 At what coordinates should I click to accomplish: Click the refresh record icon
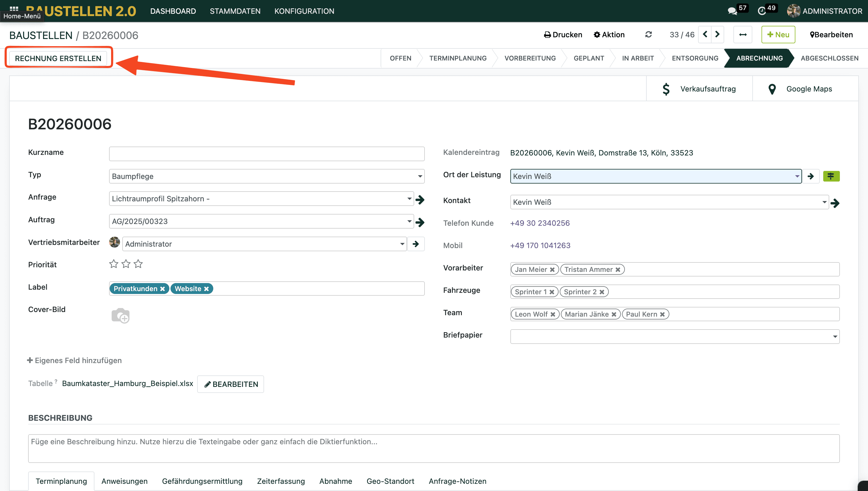(x=648, y=35)
